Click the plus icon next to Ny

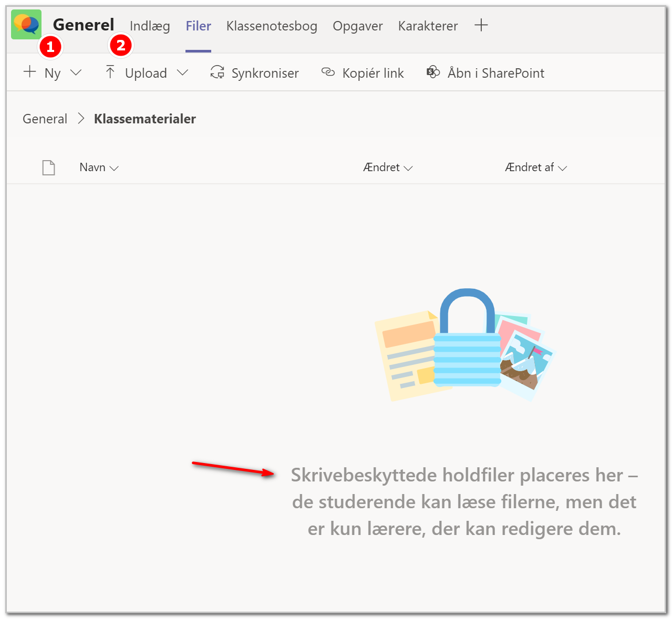pyautogui.click(x=30, y=71)
